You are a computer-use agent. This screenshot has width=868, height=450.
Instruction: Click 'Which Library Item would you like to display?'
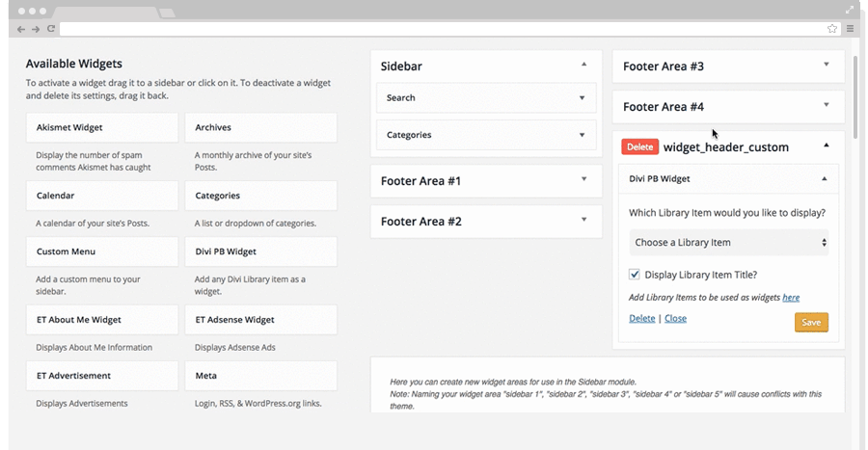[x=727, y=213]
